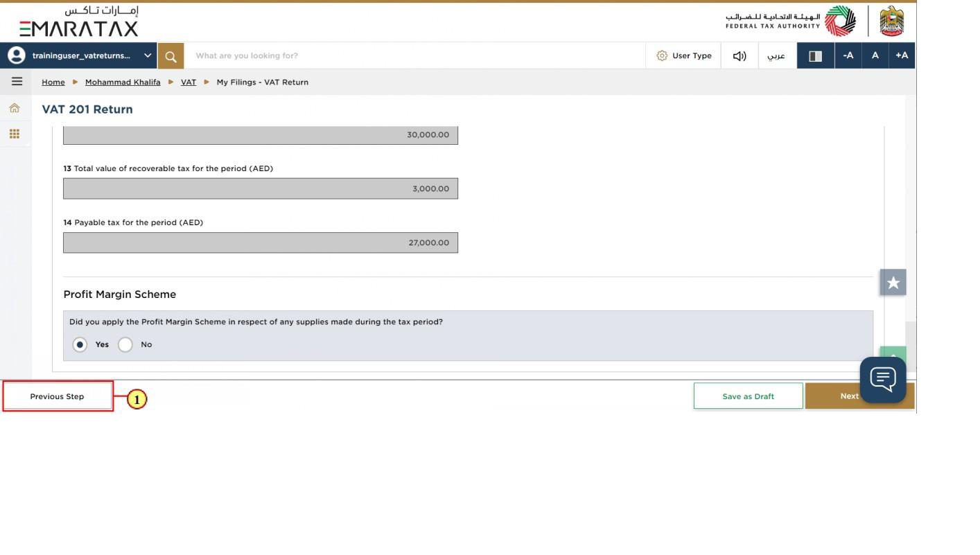
Task: Click the 'Profit Margin Scheme' heading
Action: (120, 294)
